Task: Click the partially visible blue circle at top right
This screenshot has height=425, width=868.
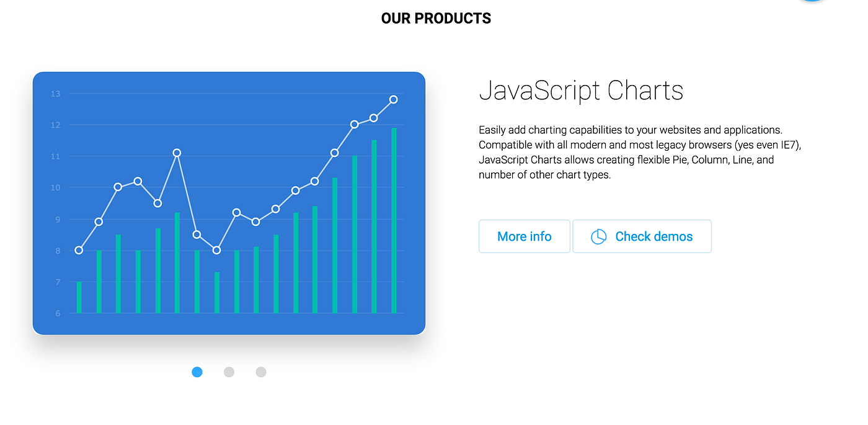Action: tap(812, 2)
